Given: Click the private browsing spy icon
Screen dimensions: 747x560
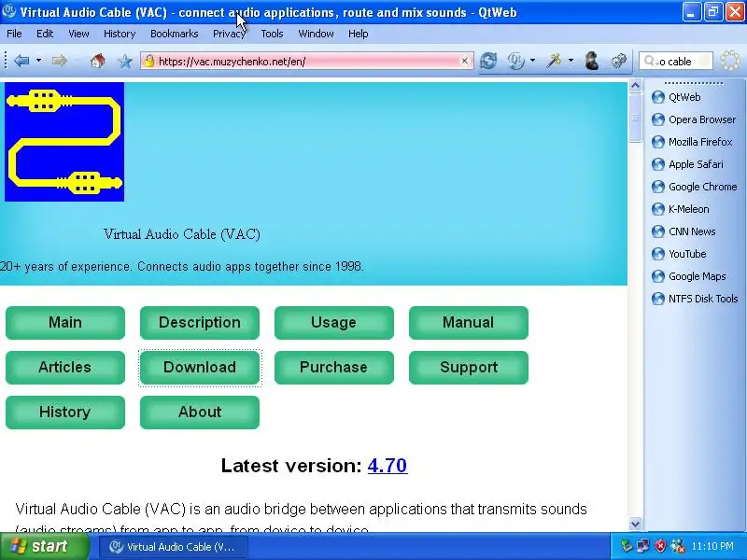Looking at the screenshot, I should pos(592,61).
